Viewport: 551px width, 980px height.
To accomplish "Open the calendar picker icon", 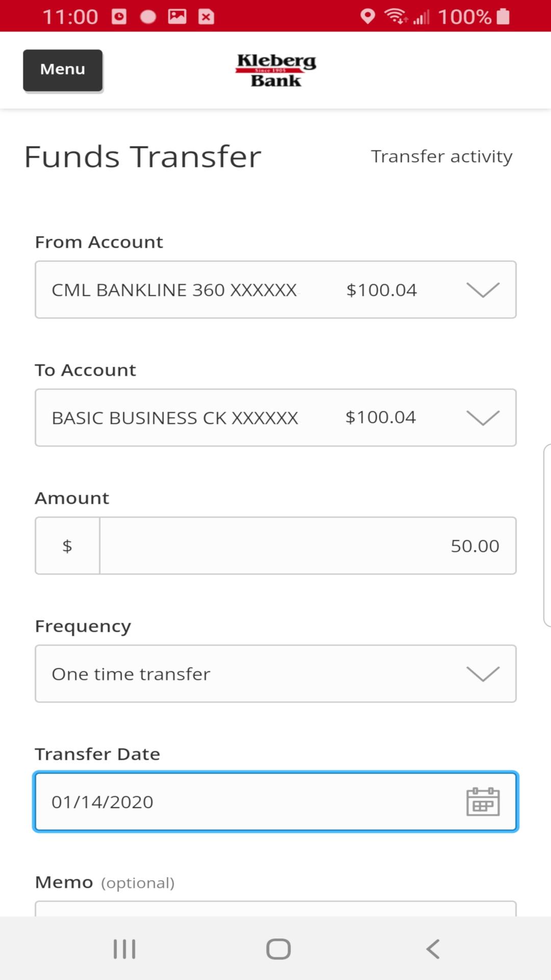I will (483, 802).
